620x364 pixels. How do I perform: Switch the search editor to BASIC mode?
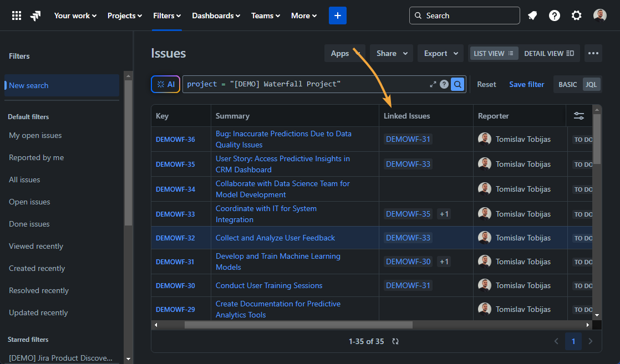567,84
